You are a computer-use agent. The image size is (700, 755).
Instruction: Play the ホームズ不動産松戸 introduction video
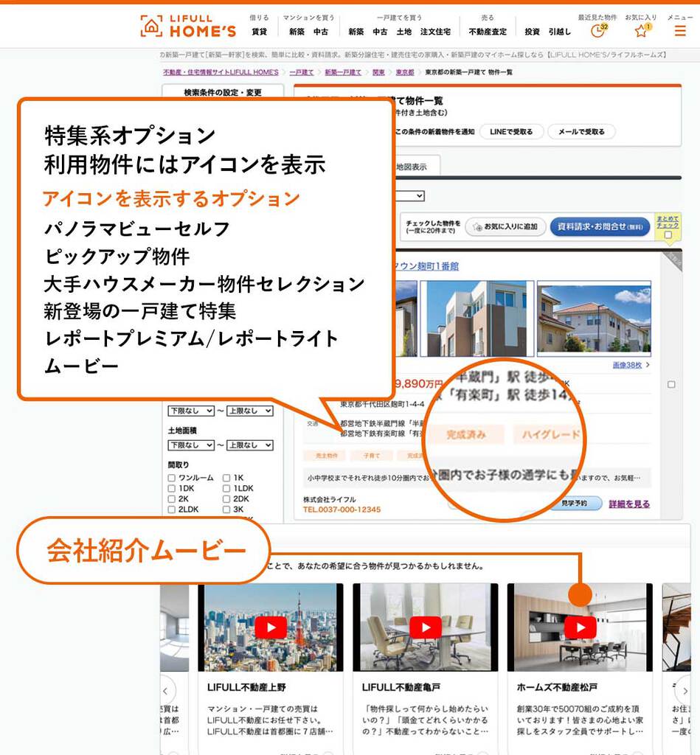580,627
